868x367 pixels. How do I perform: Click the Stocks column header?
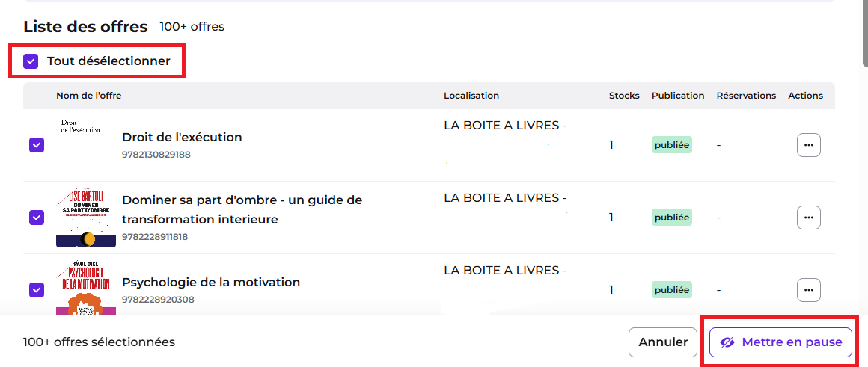tap(624, 96)
